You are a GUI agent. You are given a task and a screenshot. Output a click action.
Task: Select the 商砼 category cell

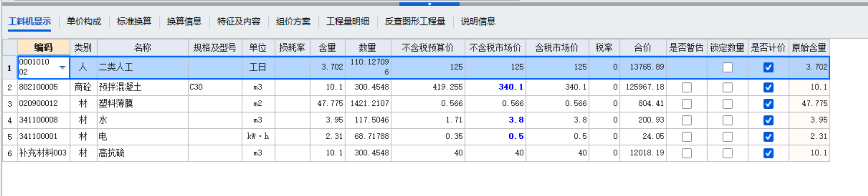84,88
